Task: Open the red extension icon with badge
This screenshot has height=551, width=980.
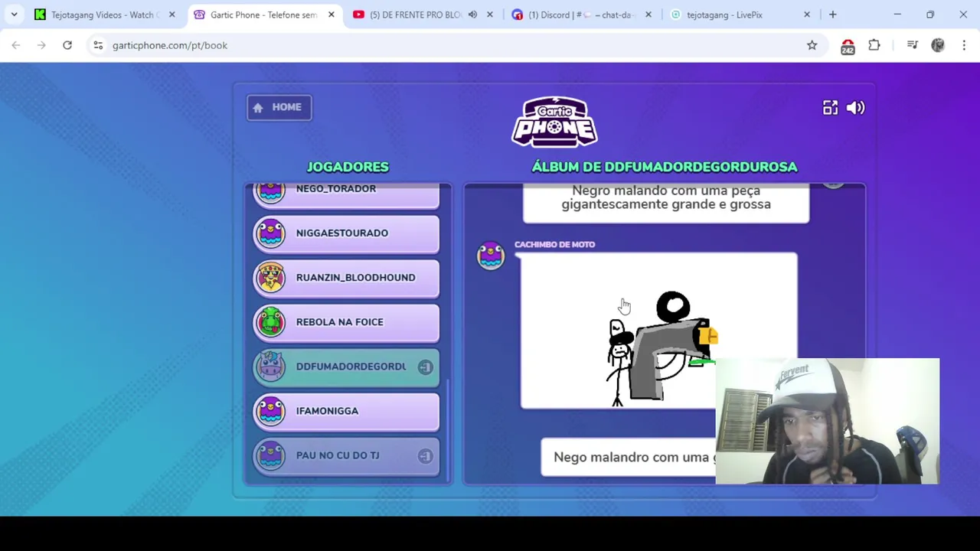Action: [848, 46]
